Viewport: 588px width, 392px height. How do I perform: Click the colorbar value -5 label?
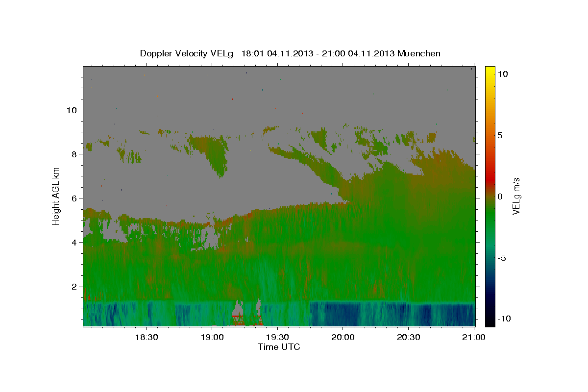pos(502,257)
